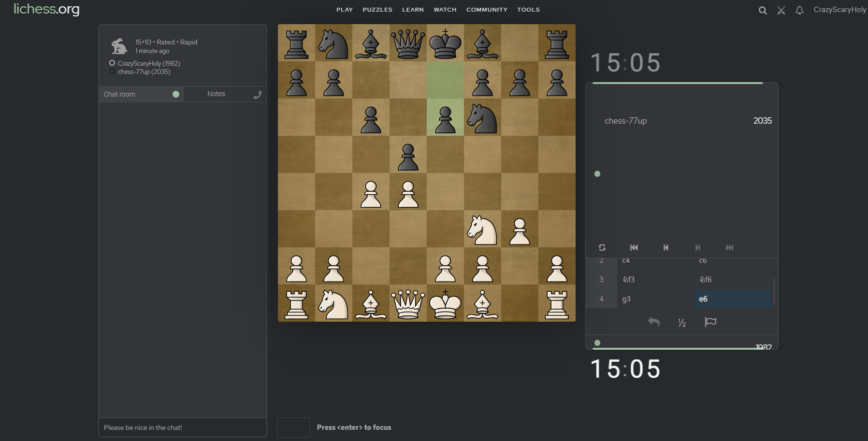Flip the board orientation
This screenshot has height=441, width=868.
click(602, 247)
